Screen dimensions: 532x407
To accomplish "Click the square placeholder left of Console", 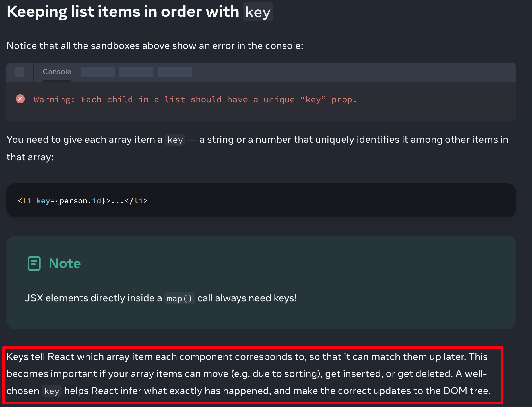I will [x=20, y=72].
